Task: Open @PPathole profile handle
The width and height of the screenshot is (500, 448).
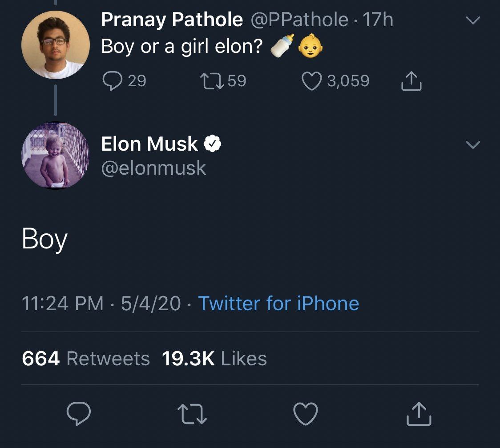Action: 299,20
